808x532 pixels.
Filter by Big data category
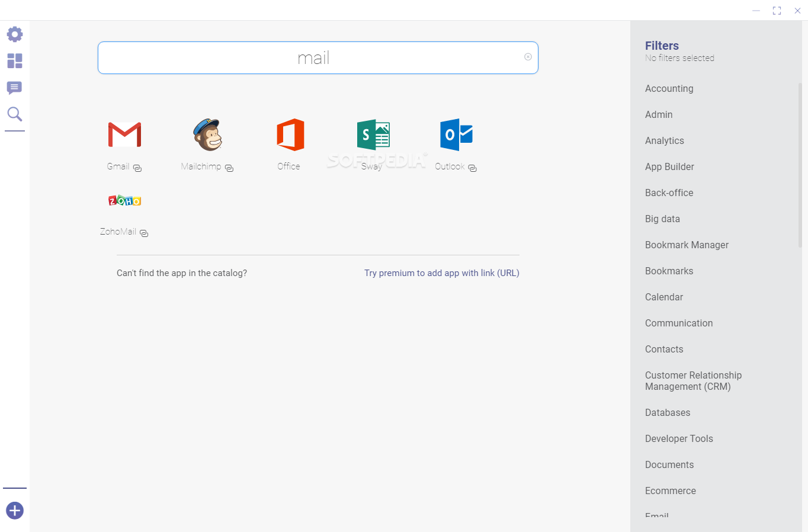click(662, 219)
